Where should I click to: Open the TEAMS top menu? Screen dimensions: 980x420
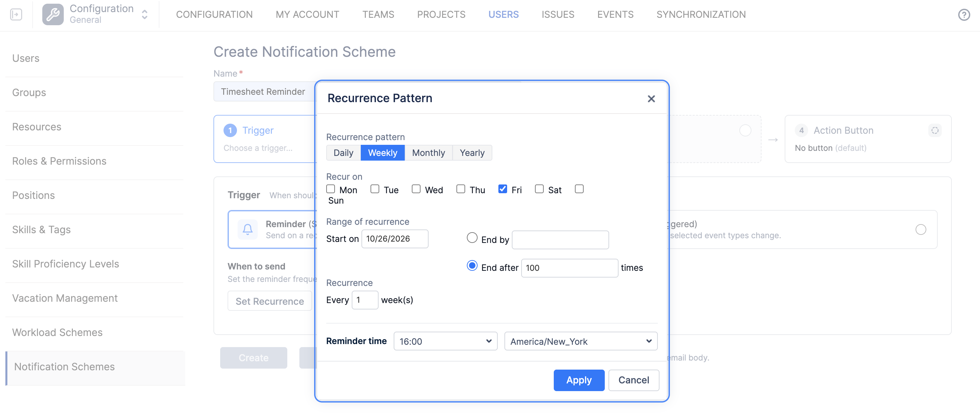click(378, 14)
